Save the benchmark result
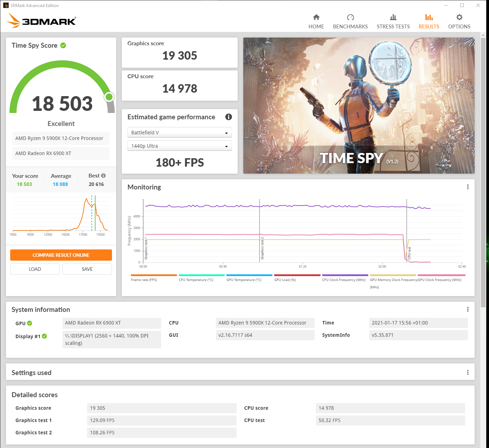 click(87, 269)
